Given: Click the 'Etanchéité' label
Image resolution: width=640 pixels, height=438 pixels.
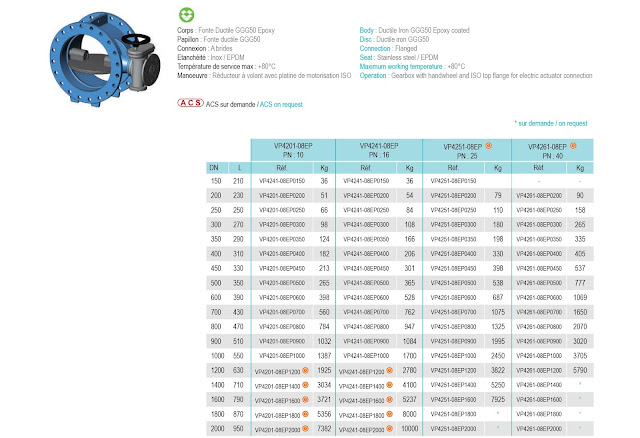Looking at the screenshot, I should click(x=191, y=58).
